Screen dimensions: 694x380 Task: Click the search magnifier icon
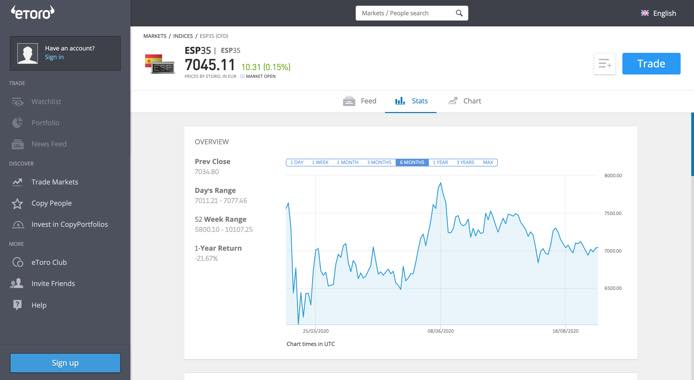click(x=459, y=13)
